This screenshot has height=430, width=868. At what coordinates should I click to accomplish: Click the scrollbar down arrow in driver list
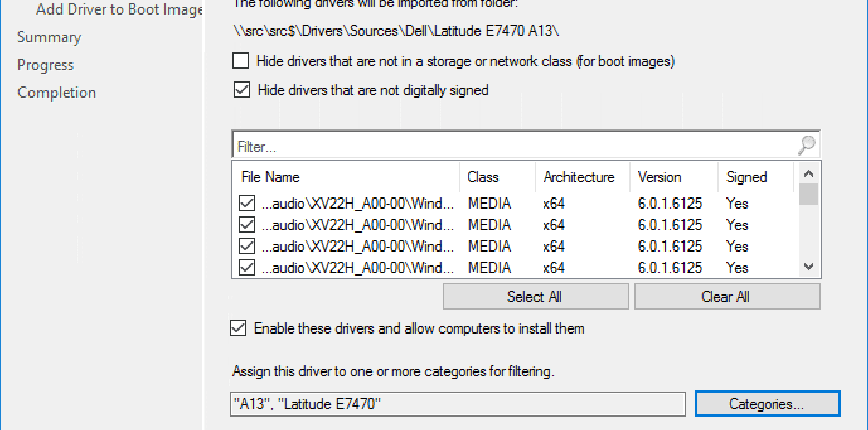coord(809,267)
